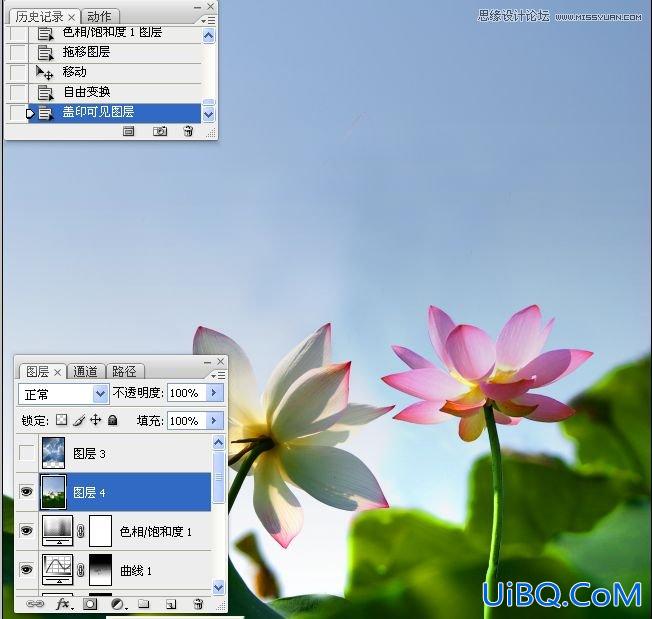The image size is (652, 619).
Task: Set history brush source for 色相/饱和度 1 图层
Action: pyautogui.click(x=17, y=33)
